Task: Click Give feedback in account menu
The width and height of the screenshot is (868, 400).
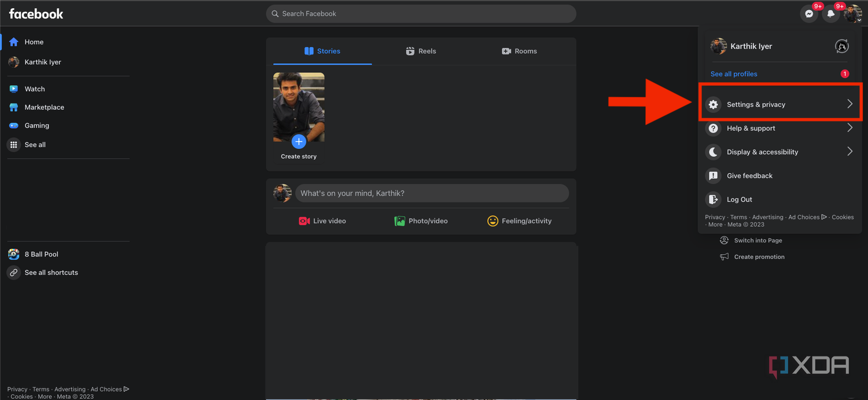Action: coord(749,176)
